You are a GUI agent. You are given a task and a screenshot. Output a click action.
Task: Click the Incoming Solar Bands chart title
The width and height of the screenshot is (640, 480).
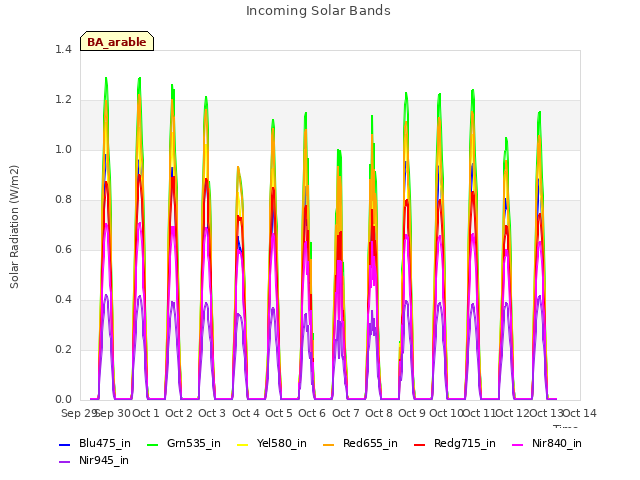pyautogui.click(x=318, y=11)
